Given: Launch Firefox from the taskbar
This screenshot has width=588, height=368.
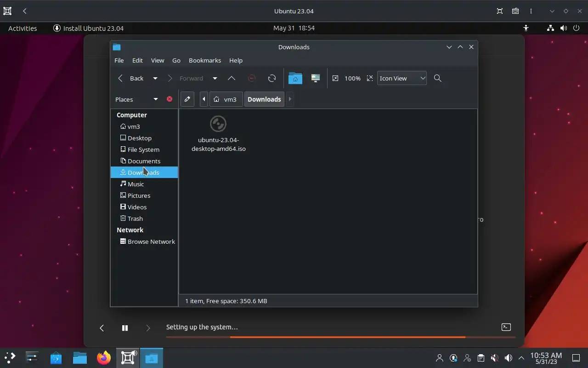Looking at the screenshot, I should coord(104,357).
